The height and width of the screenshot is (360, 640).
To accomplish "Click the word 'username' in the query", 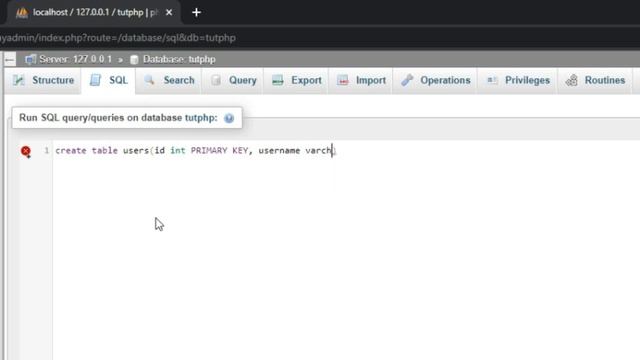I will click(279, 151).
